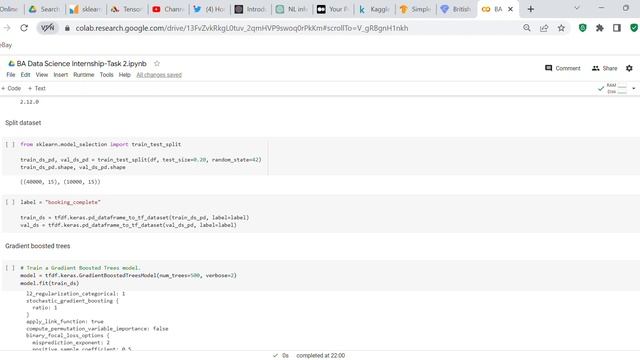This screenshot has width=640, height=360.
Task: Open the View menu
Action: tap(42, 75)
